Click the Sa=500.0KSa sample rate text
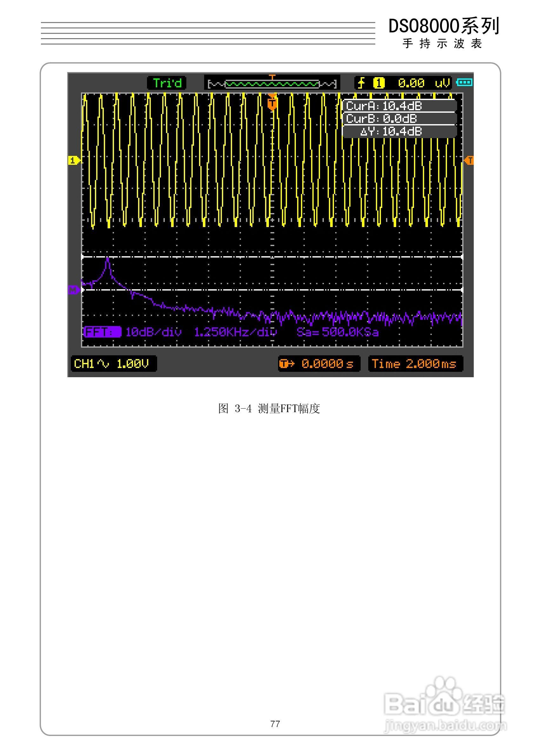This screenshot has height=756, width=540. (x=337, y=331)
